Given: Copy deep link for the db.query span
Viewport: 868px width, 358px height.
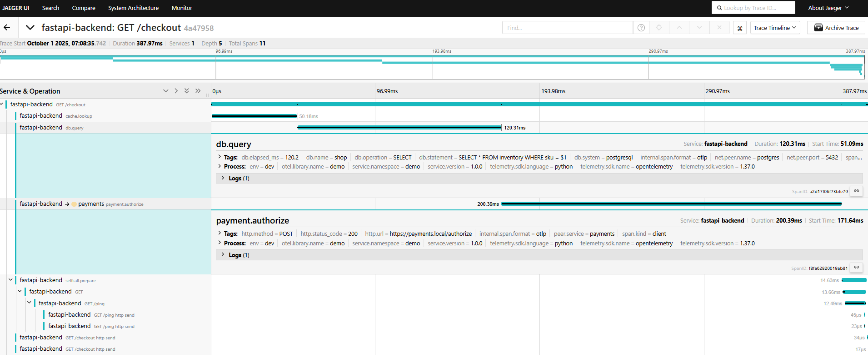Looking at the screenshot, I should (x=856, y=191).
